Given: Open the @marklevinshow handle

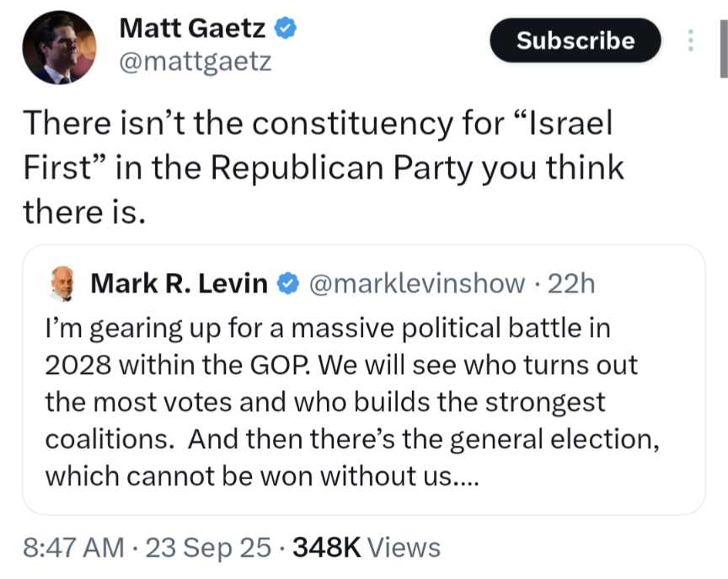Looking at the screenshot, I should coord(417,284).
